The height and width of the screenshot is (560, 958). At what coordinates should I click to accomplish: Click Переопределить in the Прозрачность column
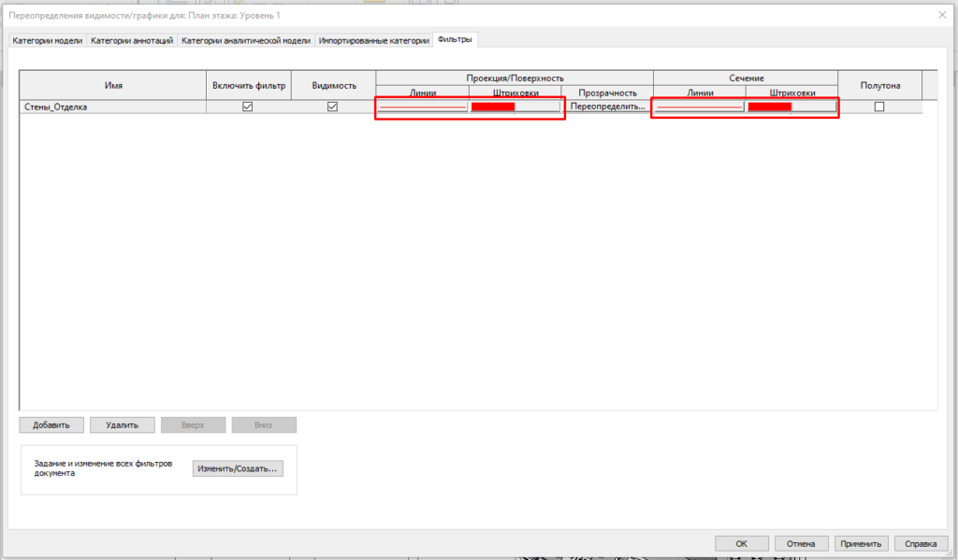tap(607, 108)
